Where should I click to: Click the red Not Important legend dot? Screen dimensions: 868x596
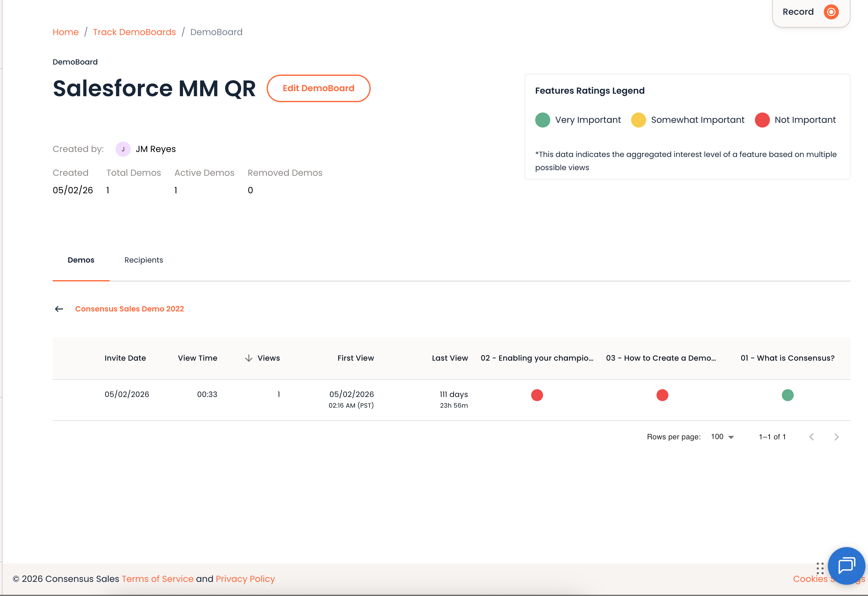[x=762, y=120]
